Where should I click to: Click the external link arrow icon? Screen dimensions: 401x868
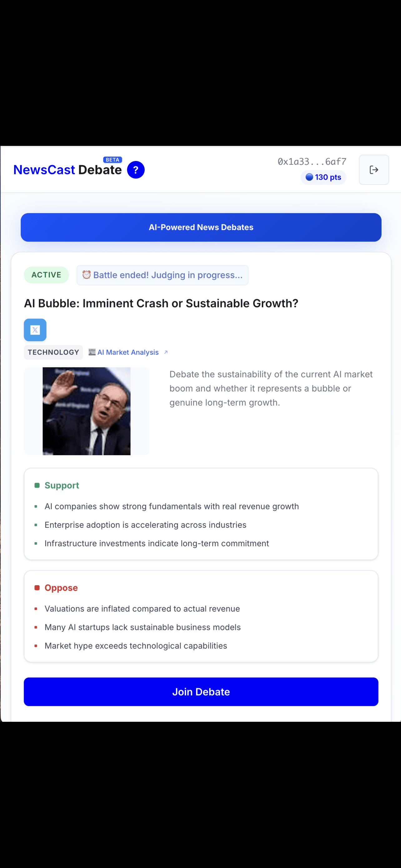[166, 352]
